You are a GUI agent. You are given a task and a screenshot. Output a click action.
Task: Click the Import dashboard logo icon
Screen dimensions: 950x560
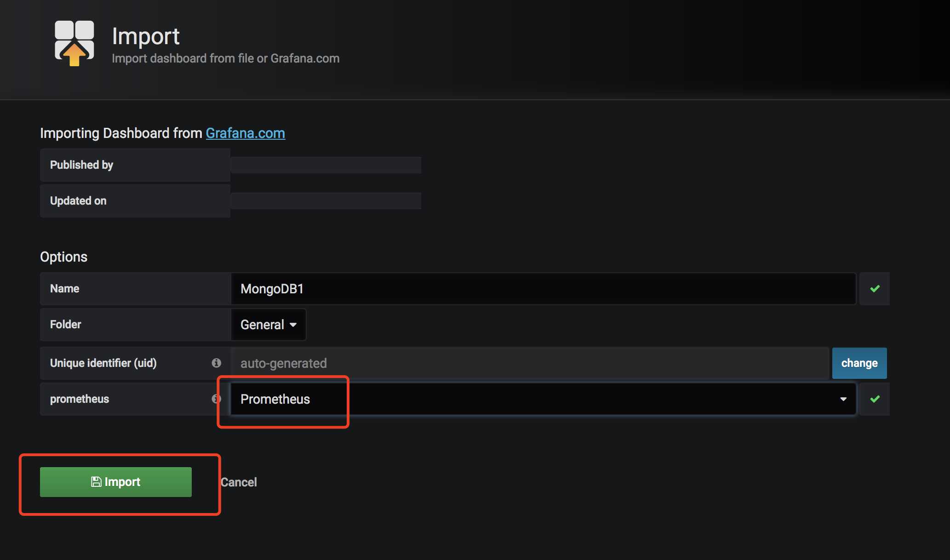point(74,43)
